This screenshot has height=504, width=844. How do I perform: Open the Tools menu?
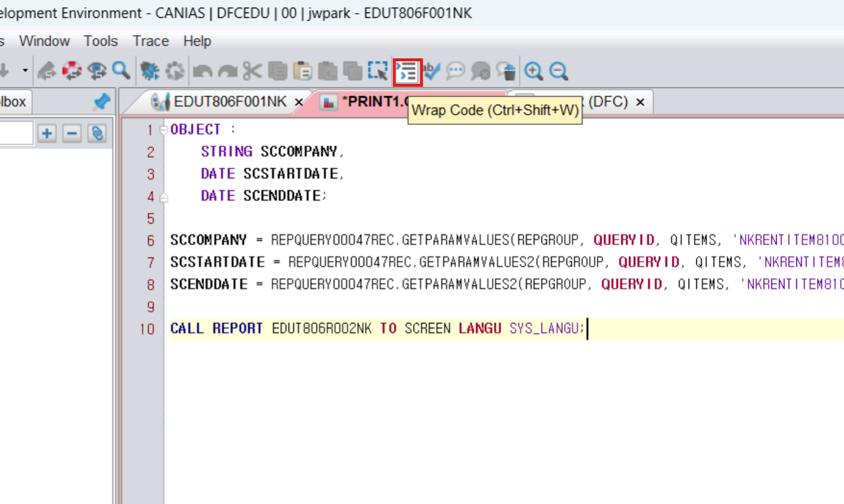101,41
